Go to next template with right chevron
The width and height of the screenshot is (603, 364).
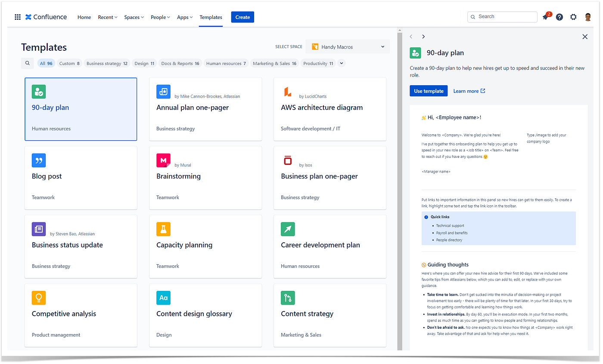[423, 37]
